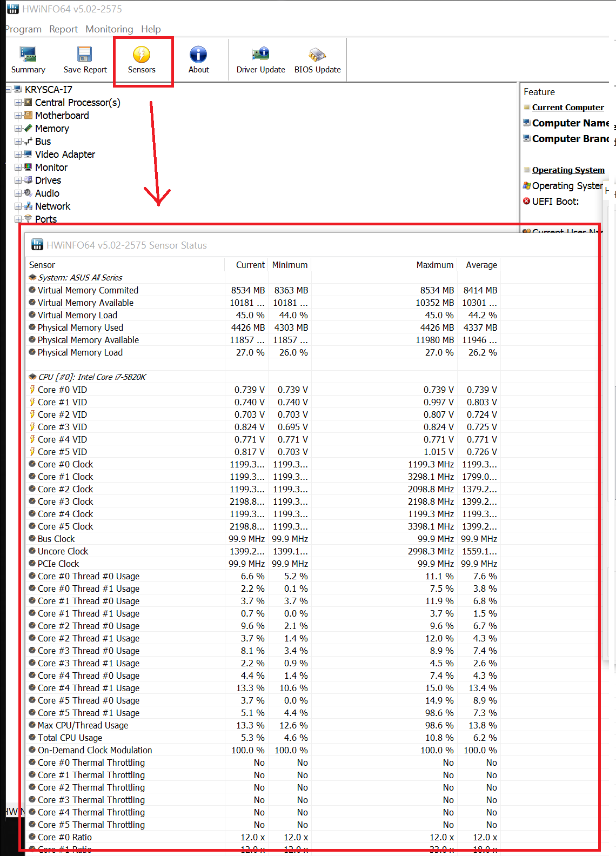Click the Bus Clock sensor icon
The image size is (616, 856).
(x=32, y=539)
